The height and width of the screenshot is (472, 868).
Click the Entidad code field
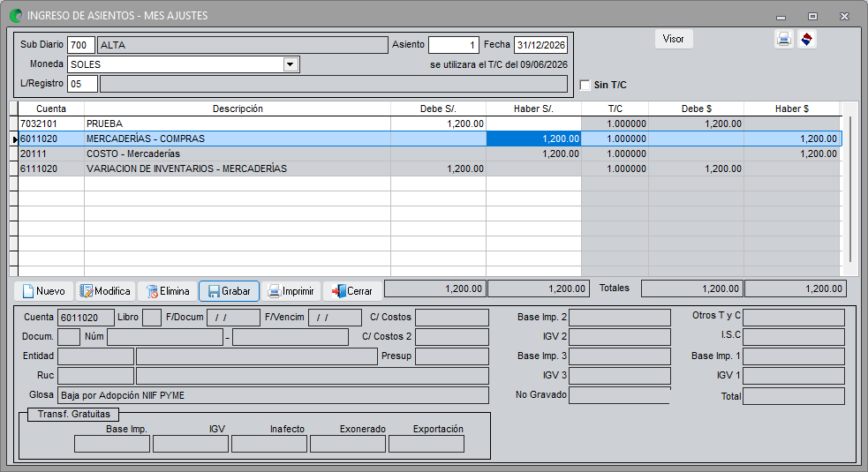point(95,356)
